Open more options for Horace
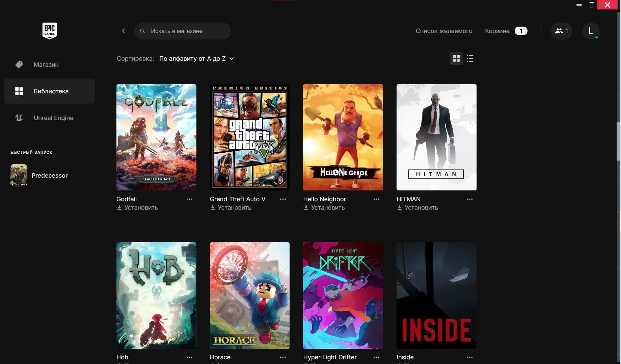The width and height of the screenshot is (621, 364). (x=283, y=357)
